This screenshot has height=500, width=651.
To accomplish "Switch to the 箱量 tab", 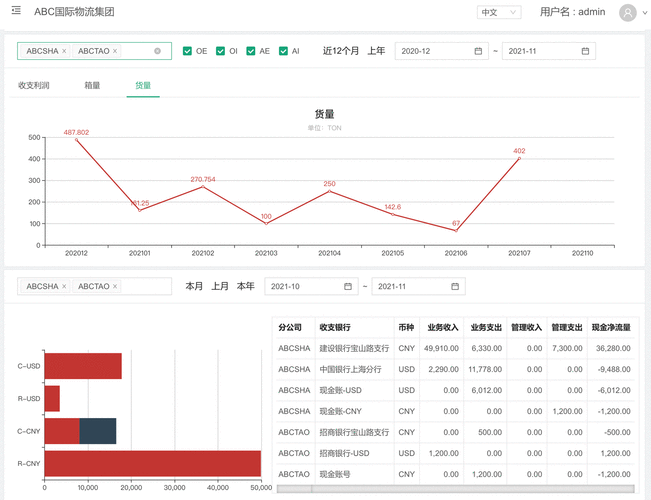I will click(92, 86).
